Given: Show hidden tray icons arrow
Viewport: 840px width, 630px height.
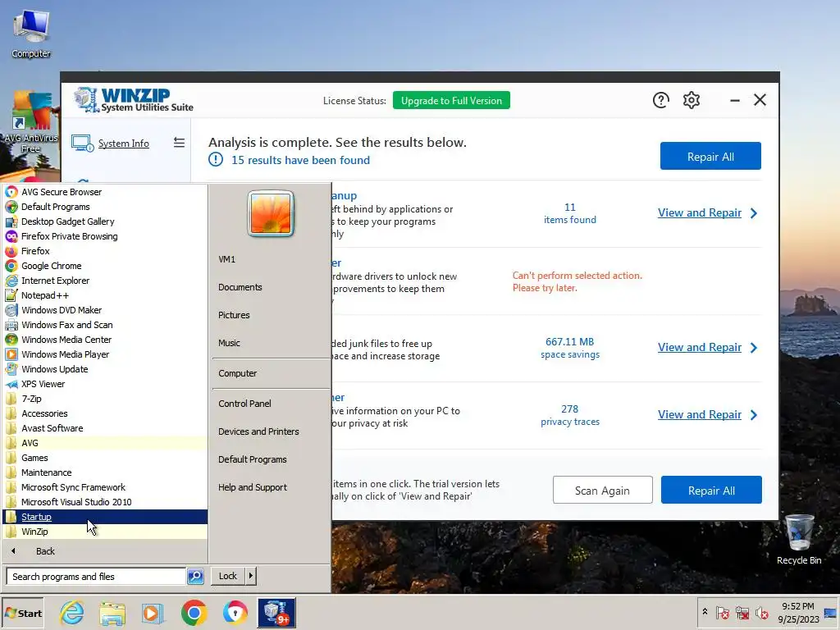Looking at the screenshot, I should [705, 611].
